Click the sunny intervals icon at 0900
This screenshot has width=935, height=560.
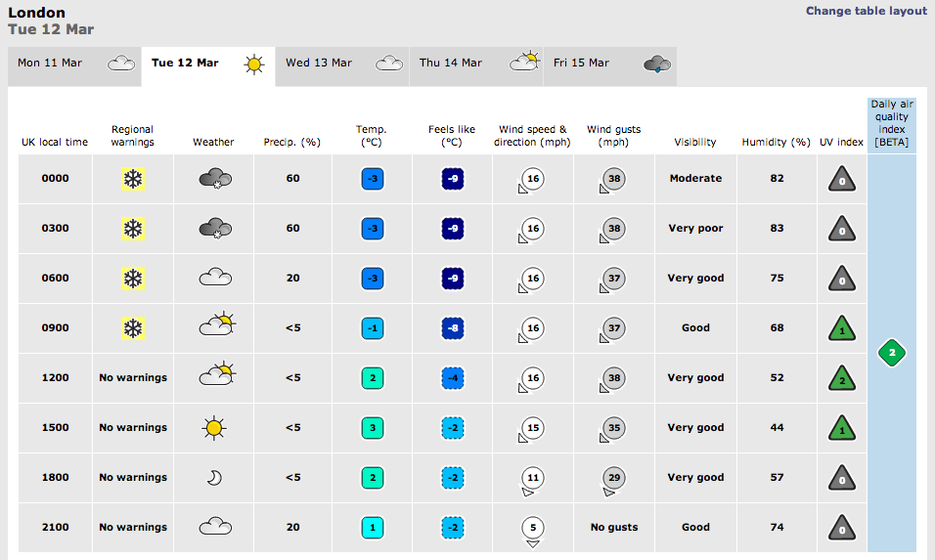click(x=217, y=323)
